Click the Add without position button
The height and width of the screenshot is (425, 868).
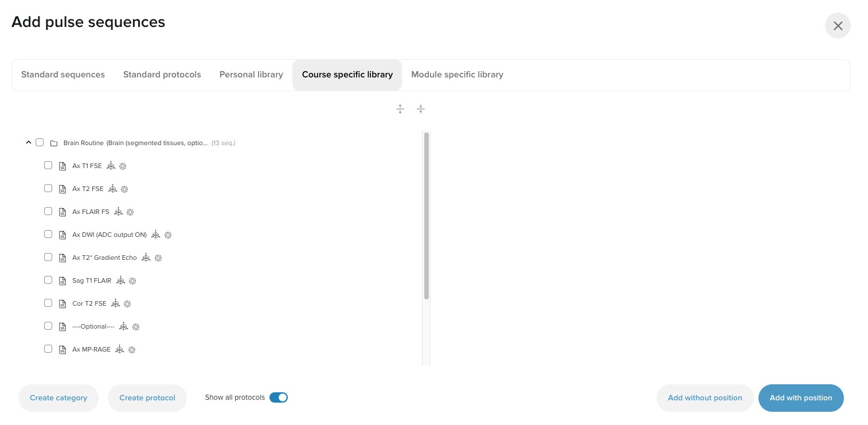705,398
